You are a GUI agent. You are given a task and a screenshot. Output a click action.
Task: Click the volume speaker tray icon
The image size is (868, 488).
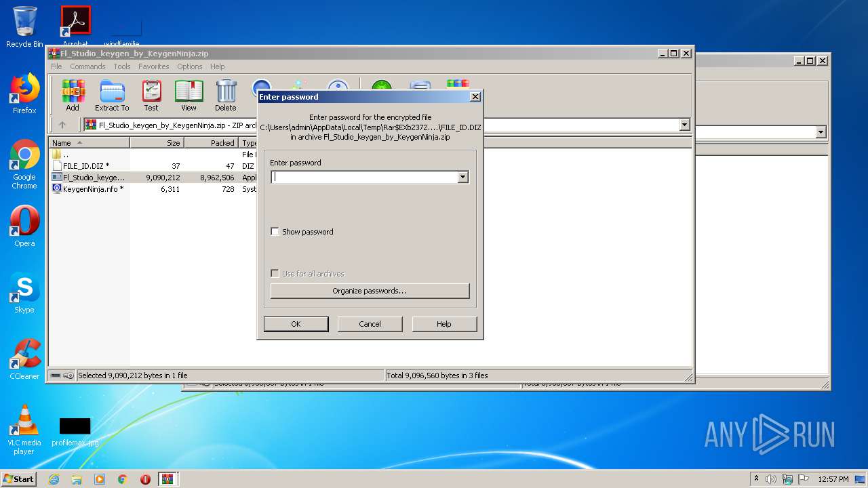point(770,479)
